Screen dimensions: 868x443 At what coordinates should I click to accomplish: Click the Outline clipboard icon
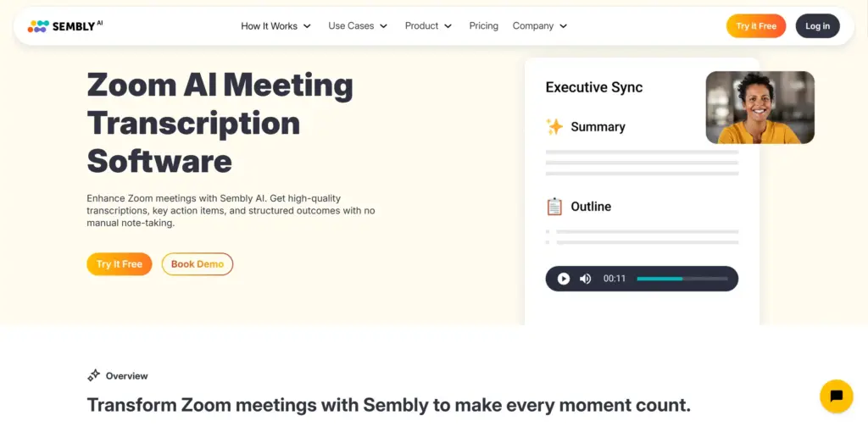click(x=554, y=207)
